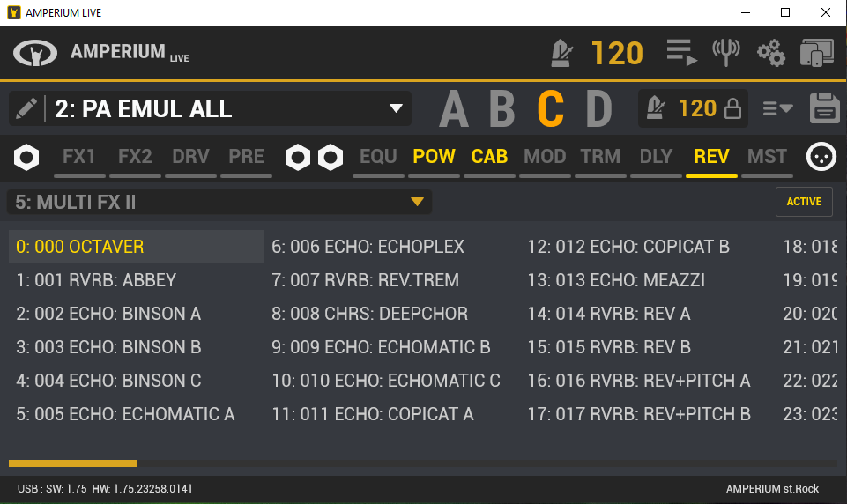Screen dimensions: 847x504
Task: Click the hexagon input jack icon at chain start
Action: pyautogui.click(x=26, y=157)
